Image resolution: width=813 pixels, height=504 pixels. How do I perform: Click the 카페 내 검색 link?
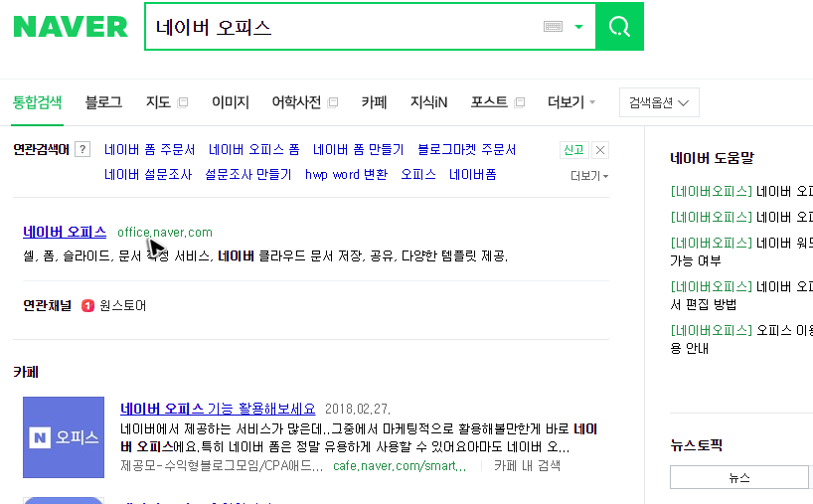click(x=527, y=465)
